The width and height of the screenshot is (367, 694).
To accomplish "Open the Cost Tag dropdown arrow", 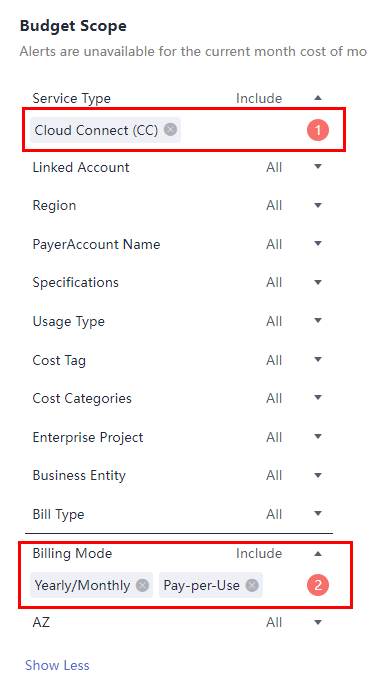I will coord(318,360).
